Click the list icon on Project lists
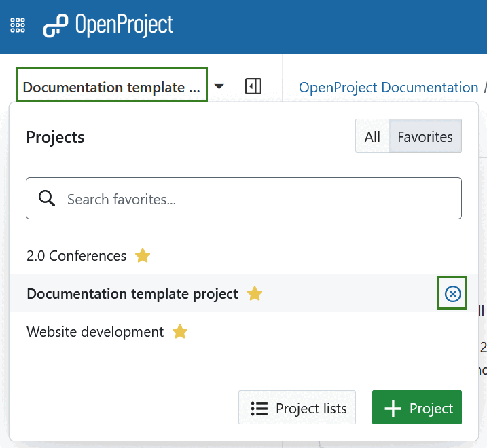This screenshot has height=448, width=487. coord(259,408)
